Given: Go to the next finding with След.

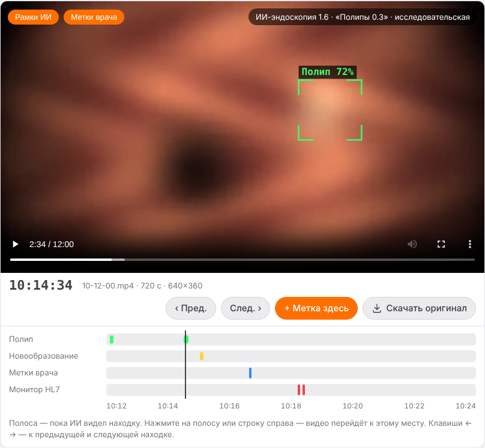Looking at the screenshot, I should (246, 308).
